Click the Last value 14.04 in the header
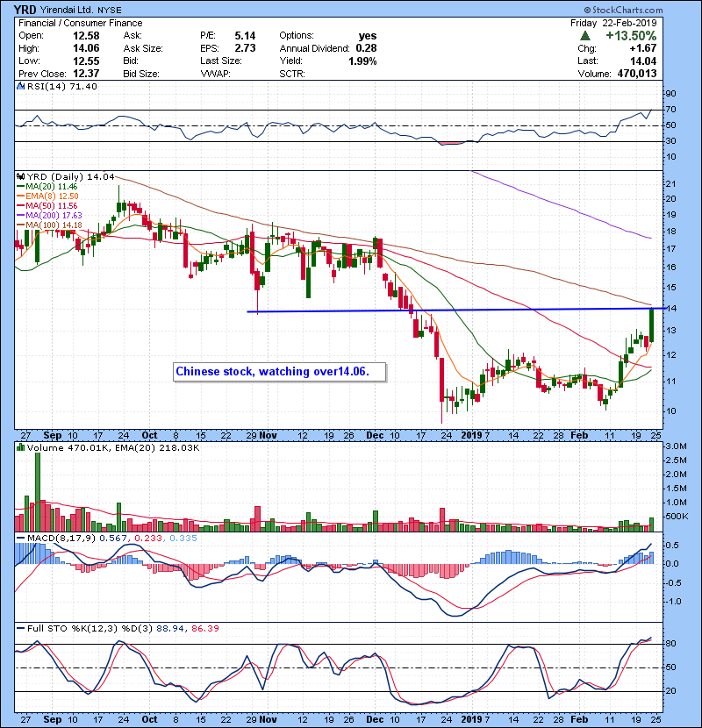The height and width of the screenshot is (728, 702). pyautogui.click(x=643, y=61)
